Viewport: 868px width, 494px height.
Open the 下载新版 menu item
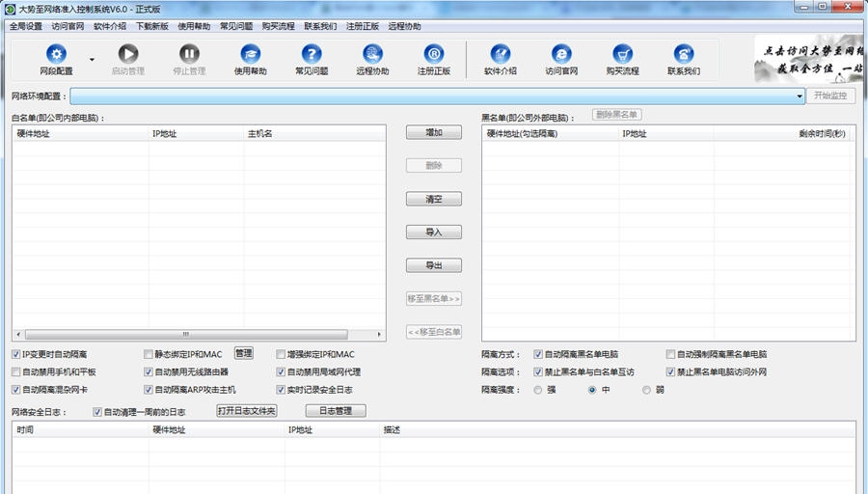(152, 26)
